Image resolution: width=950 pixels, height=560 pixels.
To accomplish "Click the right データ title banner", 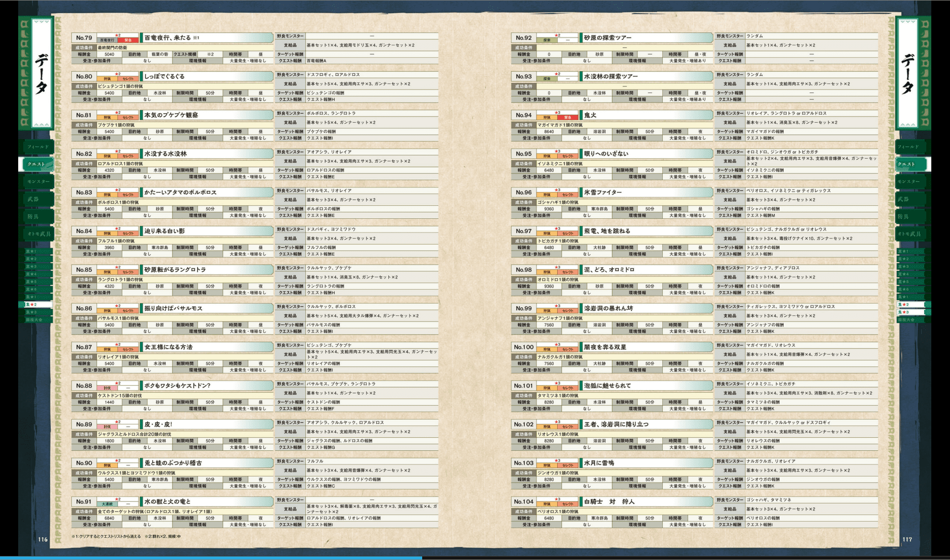I will point(908,73).
